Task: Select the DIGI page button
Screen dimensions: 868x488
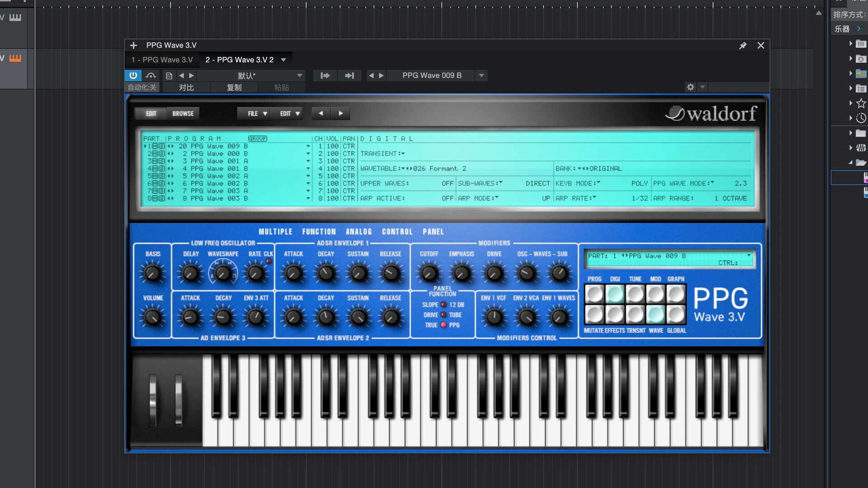Action: (x=615, y=294)
